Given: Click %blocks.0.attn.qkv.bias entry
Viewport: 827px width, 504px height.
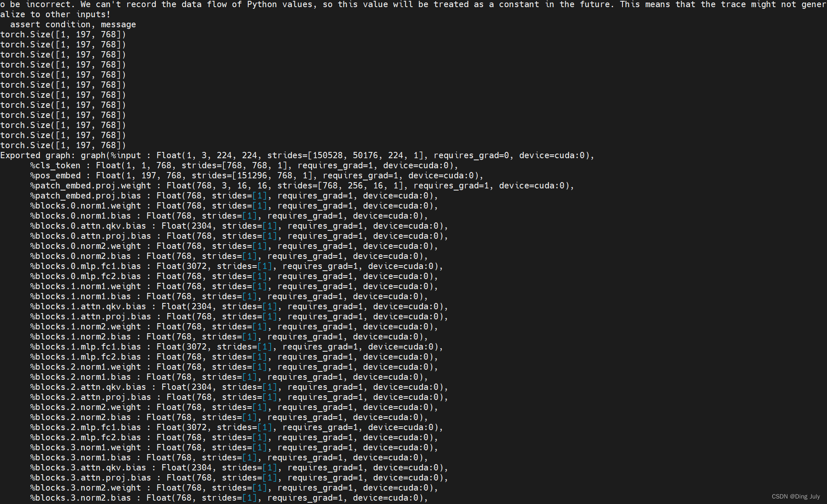Looking at the screenshot, I should click(88, 226).
